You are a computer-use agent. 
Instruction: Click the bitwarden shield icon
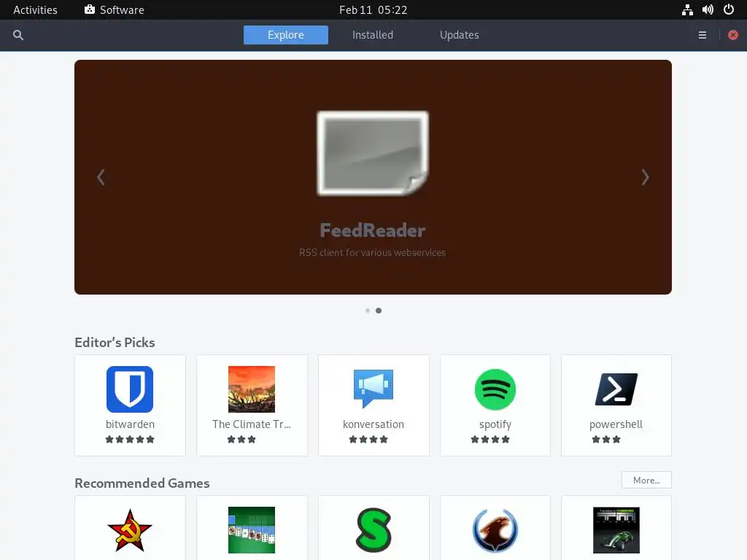pyautogui.click(x=130, y=389)
